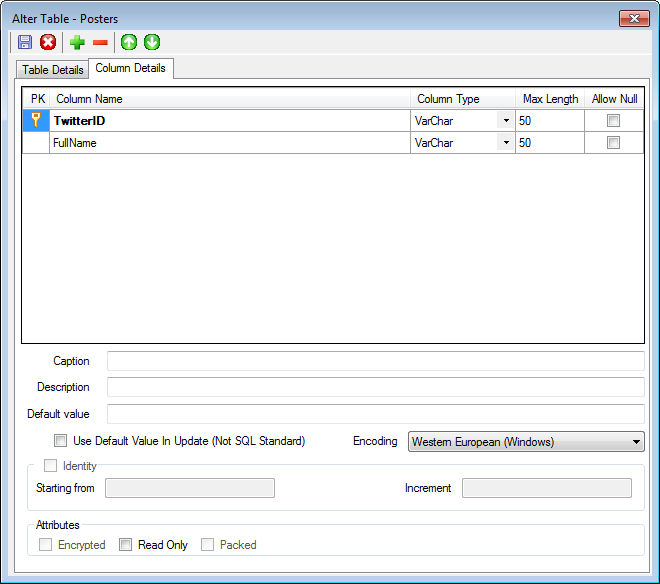660x584 pixels.
Task: Select the TwitterID column name cell
Action: click(230, 120)
